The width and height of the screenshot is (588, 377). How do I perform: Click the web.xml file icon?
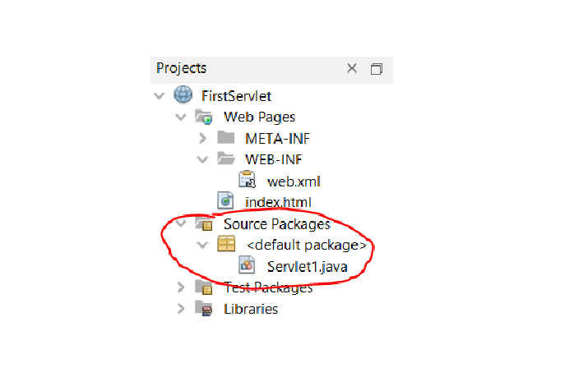coord(247,180)
